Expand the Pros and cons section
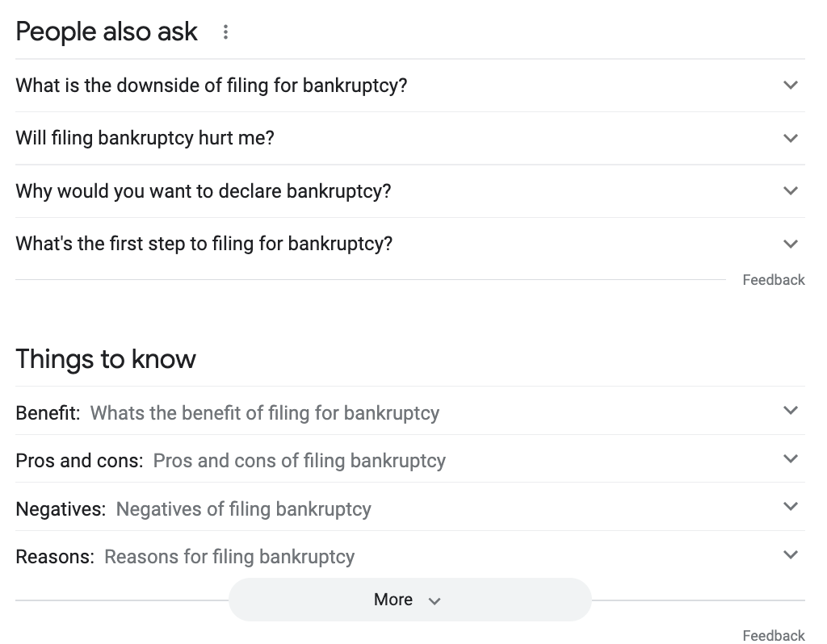 pyautogui.click(x=791, y=458)
